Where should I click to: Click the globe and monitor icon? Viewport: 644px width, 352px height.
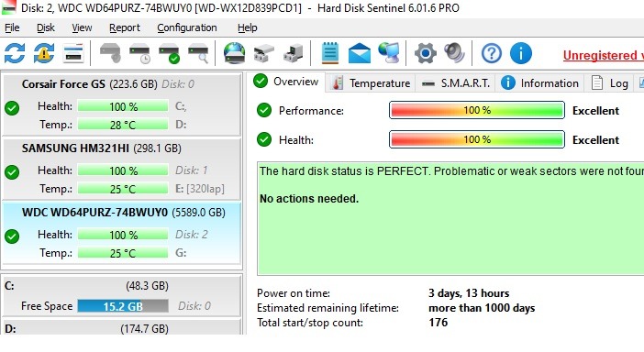click(x=389, y=53)
